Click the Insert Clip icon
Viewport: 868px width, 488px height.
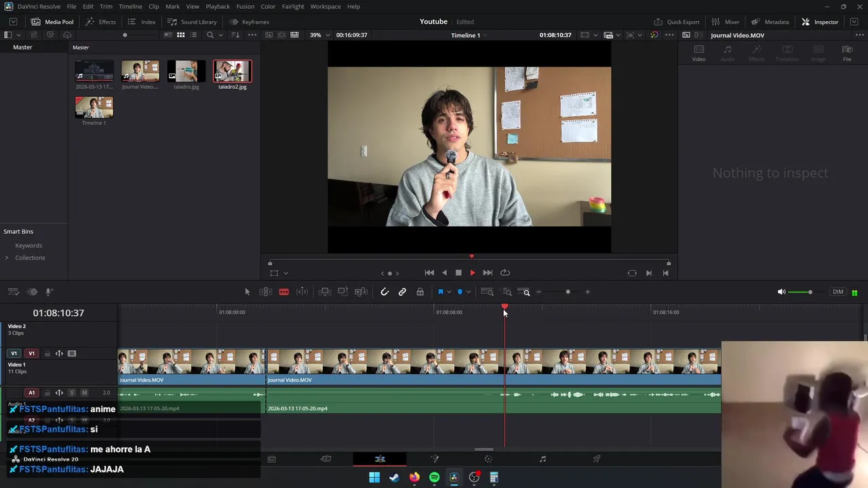tap(325, 292)
